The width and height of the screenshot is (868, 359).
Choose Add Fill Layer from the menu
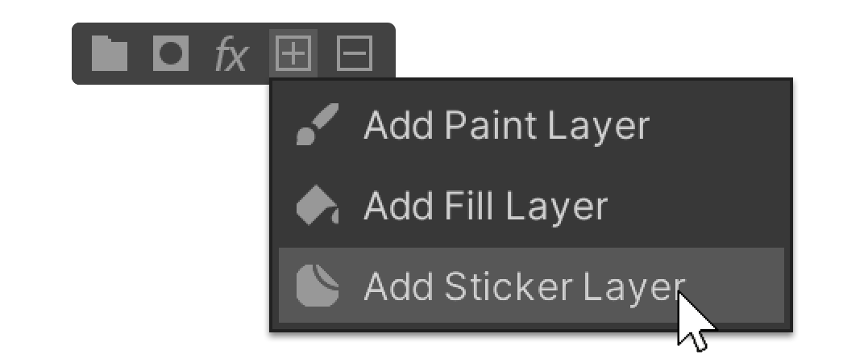click(531, 206)
